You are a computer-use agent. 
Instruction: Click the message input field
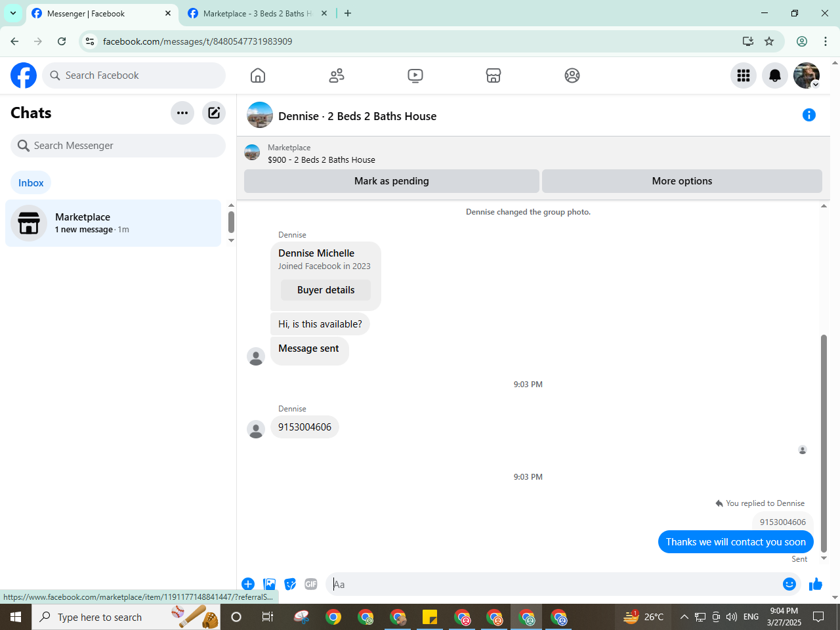[x=555, y=584]
